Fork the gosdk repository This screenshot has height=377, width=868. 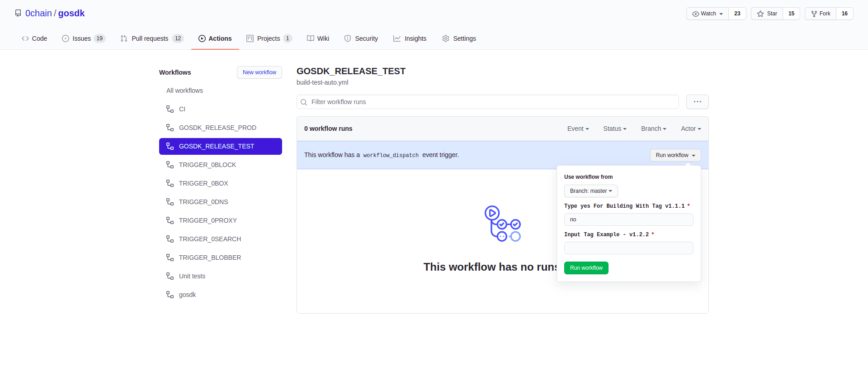[821, 14]
